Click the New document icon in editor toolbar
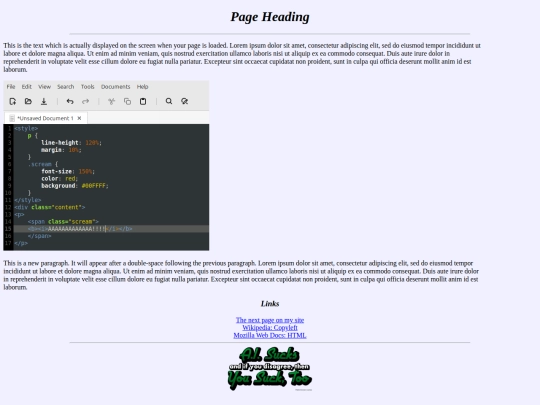540x405 pixels. point(13,101)
